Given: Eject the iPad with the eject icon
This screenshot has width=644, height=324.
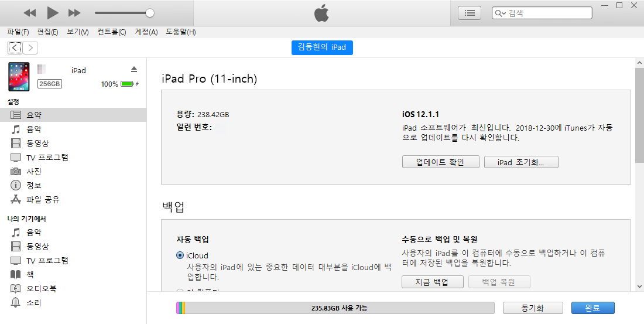Looking at the screenshot, I should (x=134, y=69).
